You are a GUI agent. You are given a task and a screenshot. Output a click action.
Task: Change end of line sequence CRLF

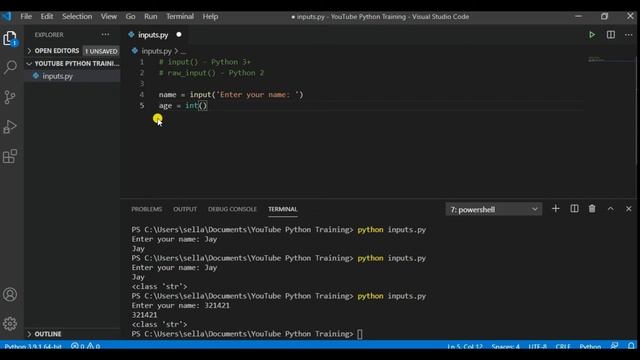pos(563,347)
